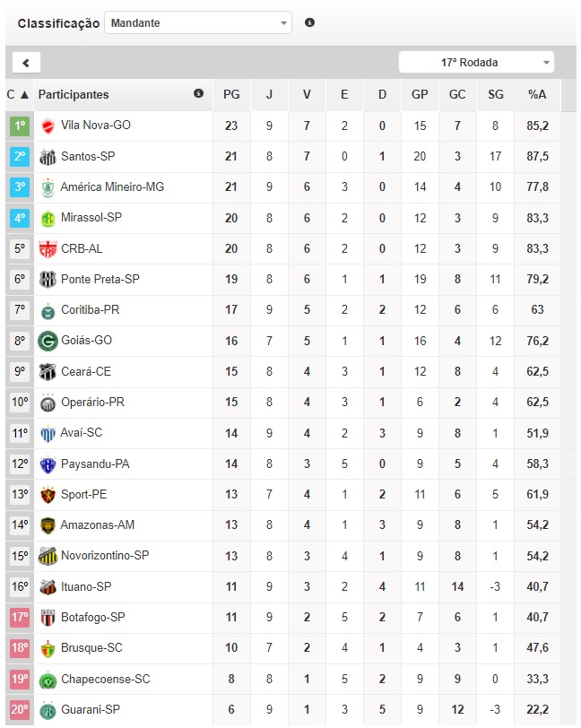Sort table by %A column header

(538, 94)
